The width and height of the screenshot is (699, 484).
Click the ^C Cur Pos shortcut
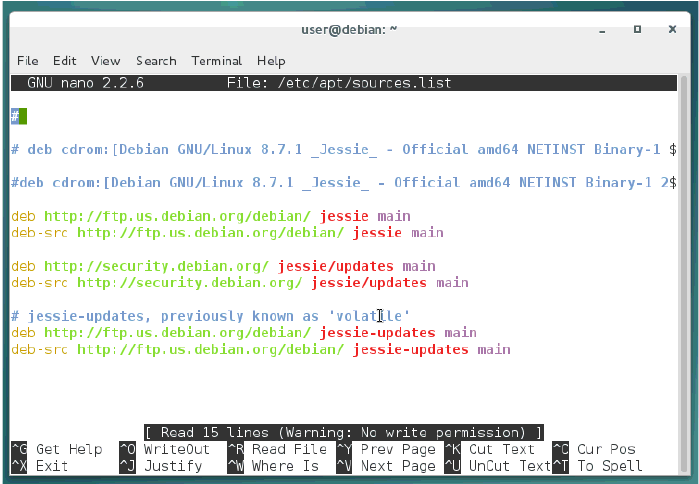click(x=594, y=449)
